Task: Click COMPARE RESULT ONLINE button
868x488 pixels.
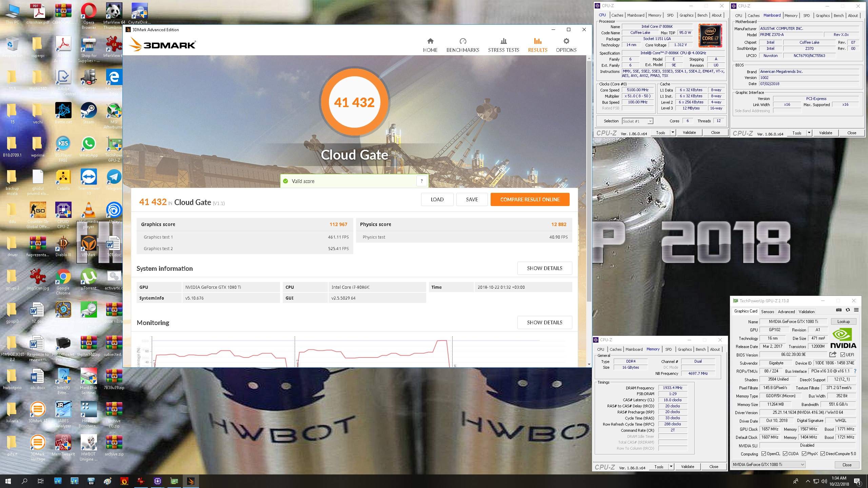Action: 530,199
